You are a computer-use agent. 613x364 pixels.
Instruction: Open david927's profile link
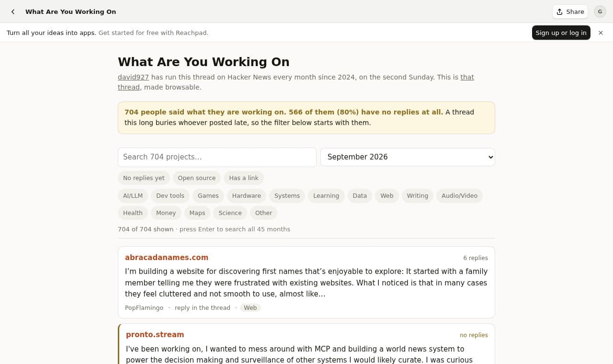(133, 77)
